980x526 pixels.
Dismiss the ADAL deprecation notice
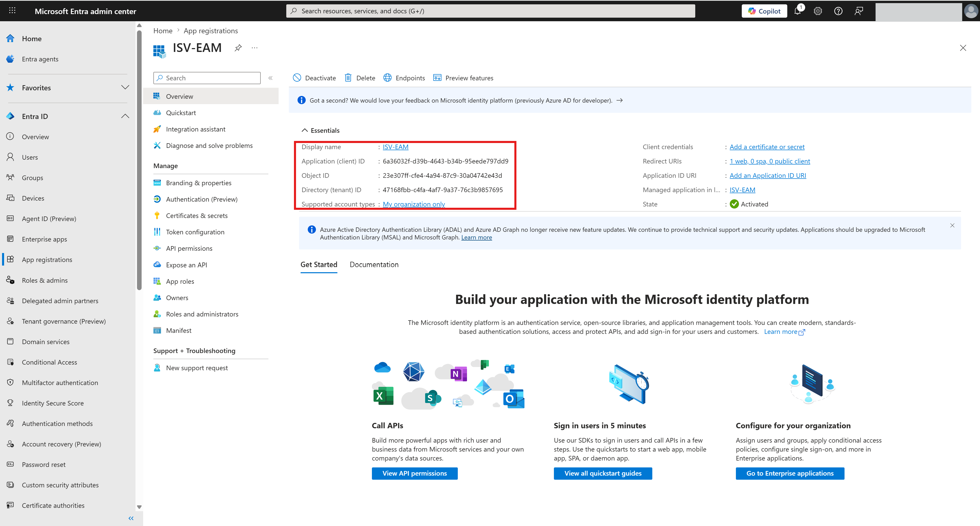coord(952,225)
